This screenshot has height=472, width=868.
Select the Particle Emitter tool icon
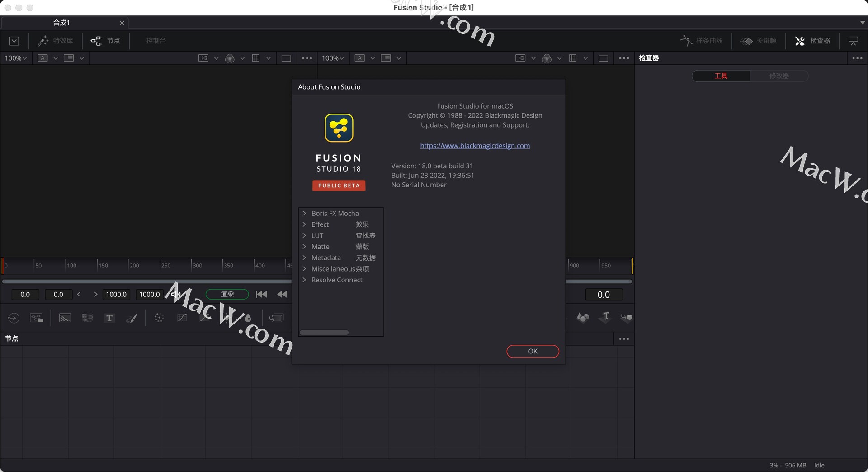pyautogui.click(x=159, y=318)
